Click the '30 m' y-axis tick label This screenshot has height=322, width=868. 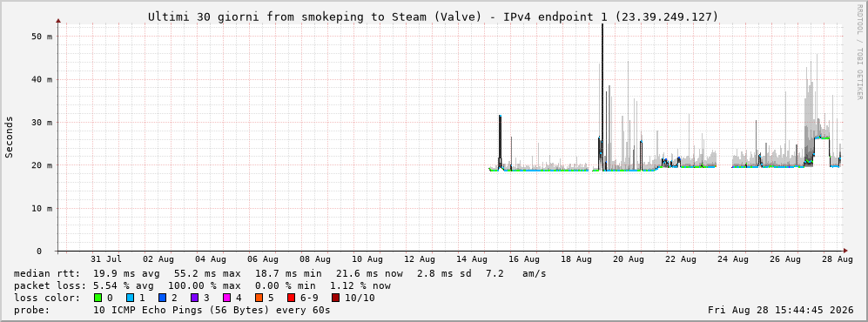click(x=42, y=122)
